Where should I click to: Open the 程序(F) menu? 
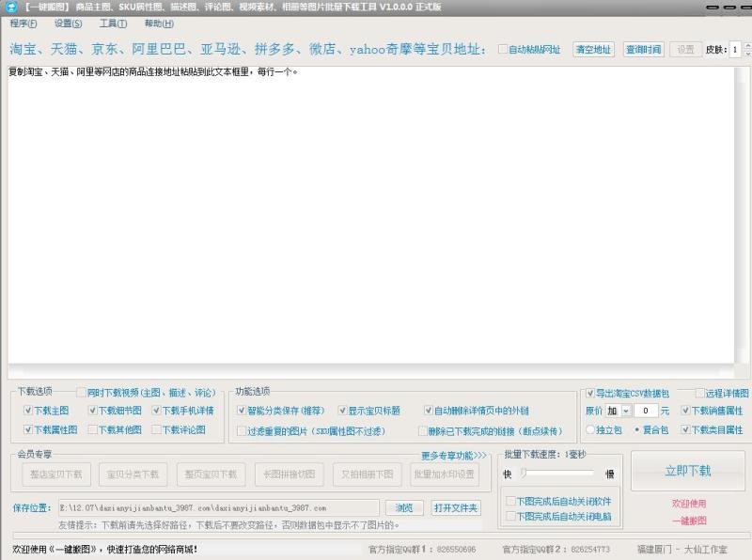23,23
